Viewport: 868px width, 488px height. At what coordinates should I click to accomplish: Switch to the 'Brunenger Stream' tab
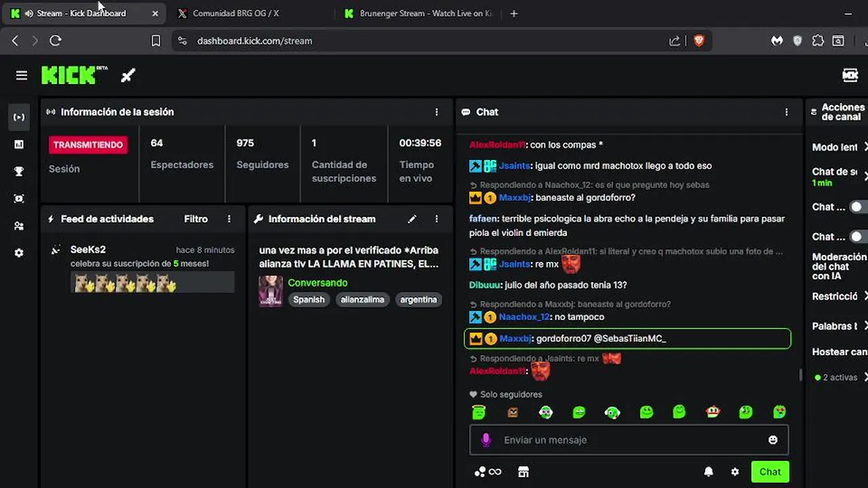(418, 14)
